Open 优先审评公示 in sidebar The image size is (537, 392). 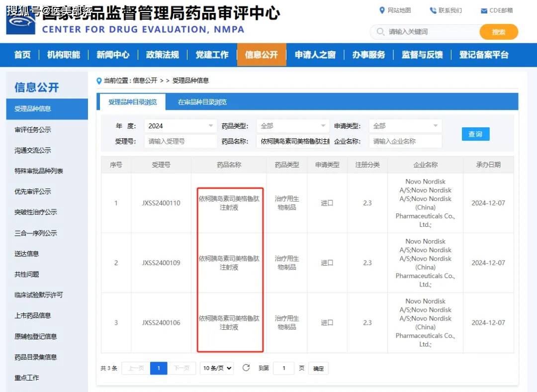32,192
